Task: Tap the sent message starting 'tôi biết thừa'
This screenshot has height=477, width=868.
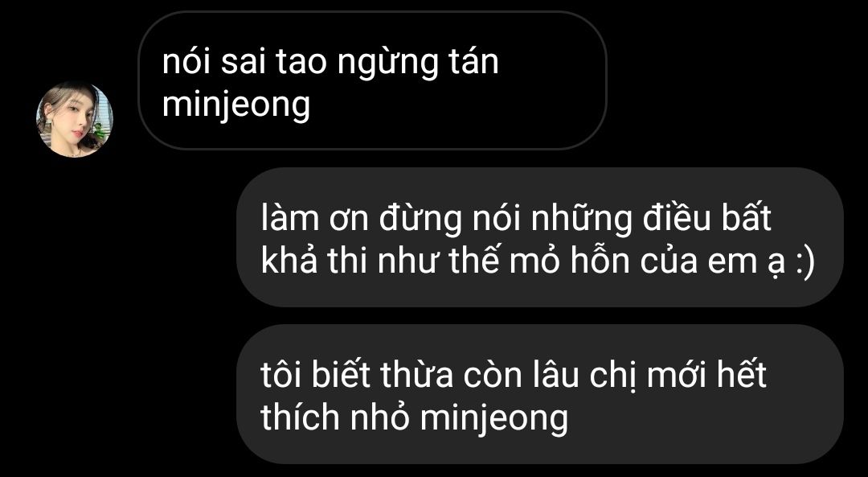Action: point(540,394)
